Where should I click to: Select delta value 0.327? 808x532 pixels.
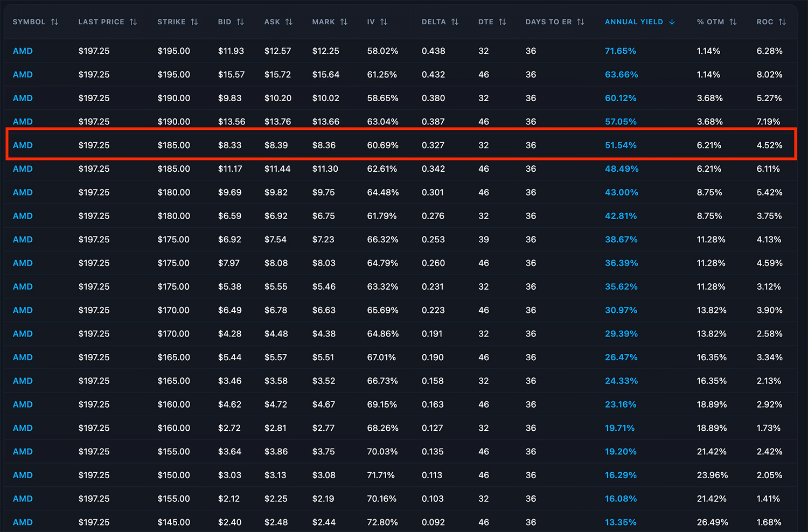click(x=433, y=145)
